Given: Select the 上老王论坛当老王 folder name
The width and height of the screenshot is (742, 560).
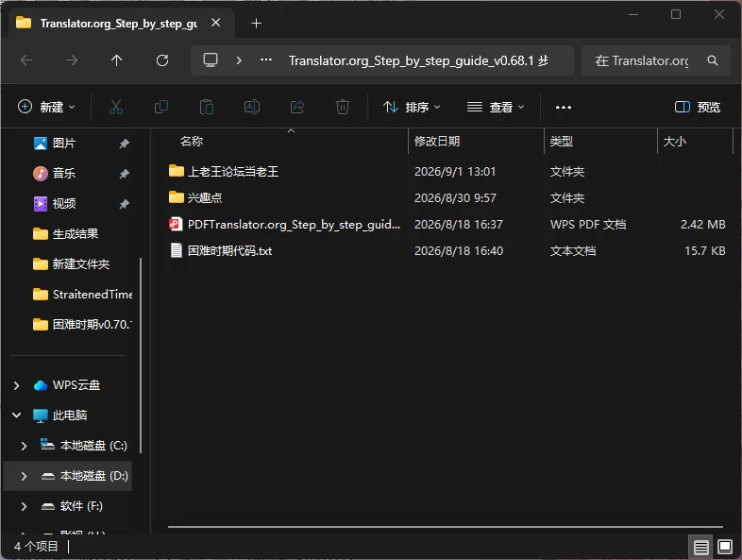Looking at the screenshot, I should click(x=233, y=171).
